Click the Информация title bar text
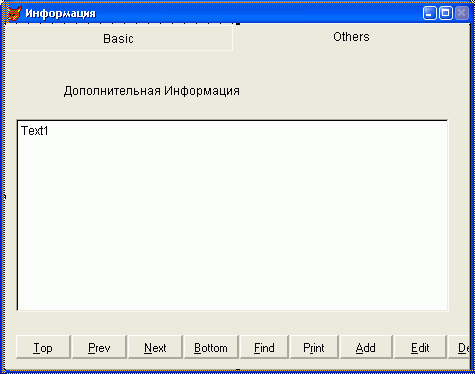The image size is (475, 374). 60,14
